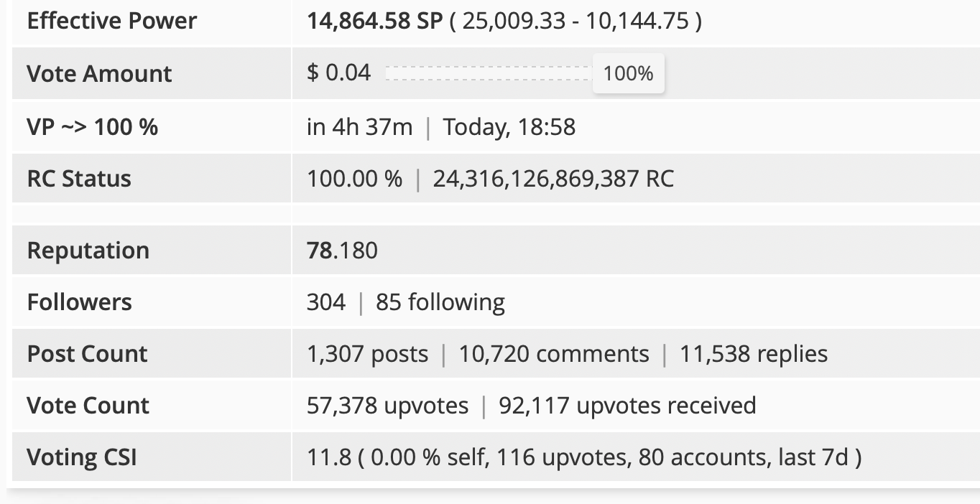Click the 14,864.58 SP effective power value
Image resolution: width=980 pixels, height=504 pixels.
click(374, 20)
